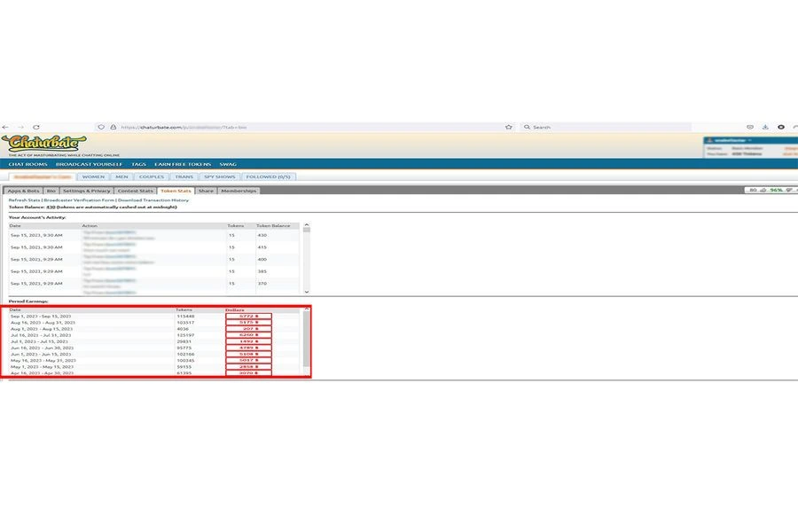798x532 pixels.
Task: Select the Apps & Bots tab
Action: [24, 191]
